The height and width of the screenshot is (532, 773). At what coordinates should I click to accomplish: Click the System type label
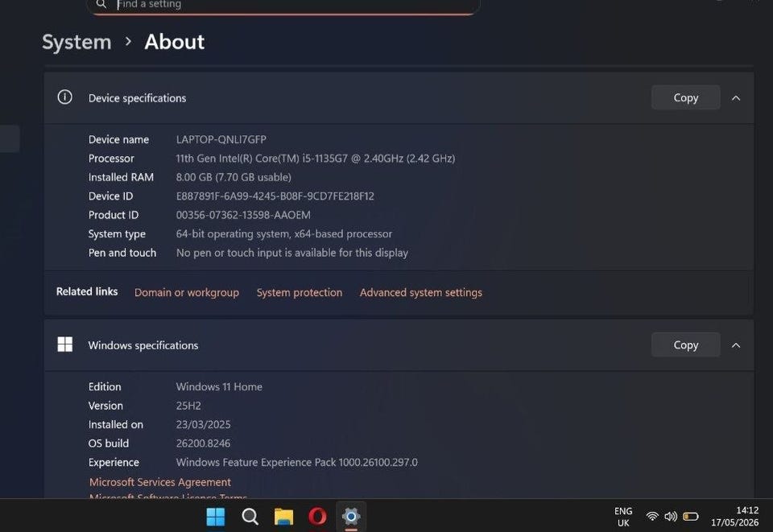pyautogui.click(x=117, y=234)
